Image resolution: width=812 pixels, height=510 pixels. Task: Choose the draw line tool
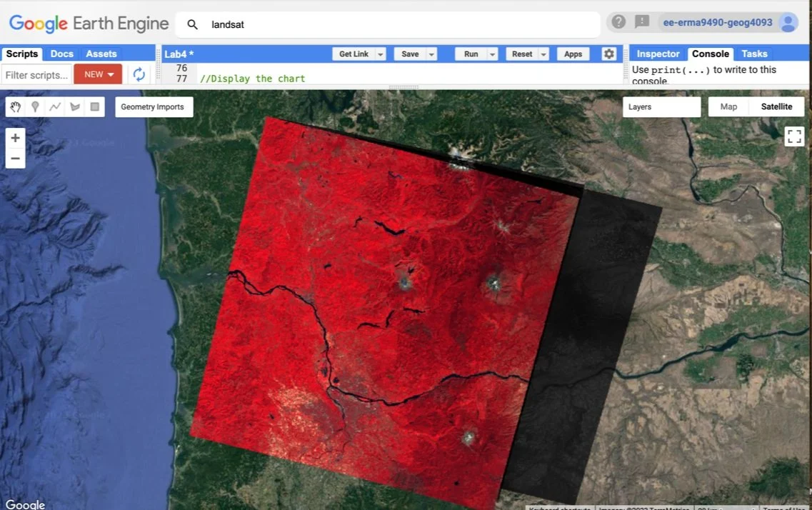tap(55, 106)
